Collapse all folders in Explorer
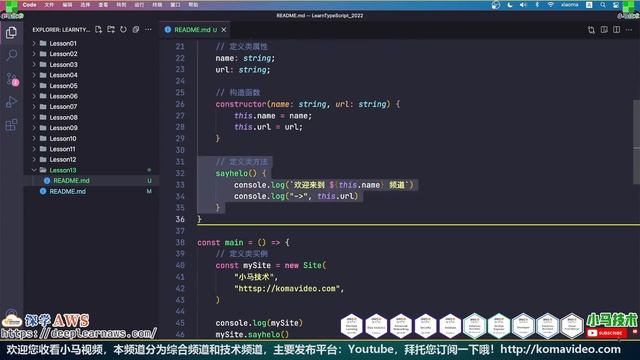This screenshot has height=360, width=640. (136, 29)
